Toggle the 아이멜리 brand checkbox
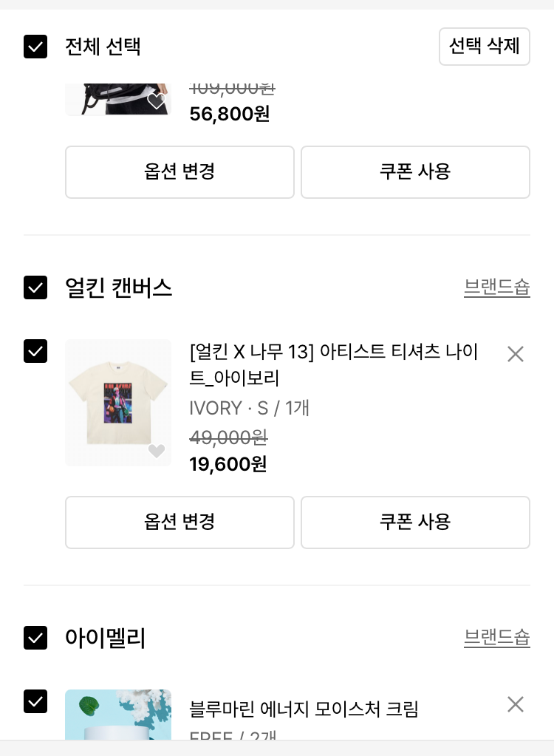This screenshot has height=756, width=554. 35,637
